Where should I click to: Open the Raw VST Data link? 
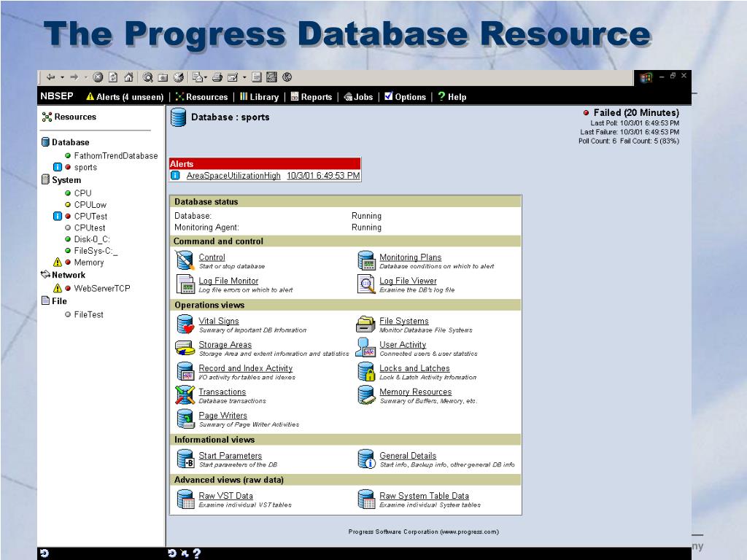226,496
